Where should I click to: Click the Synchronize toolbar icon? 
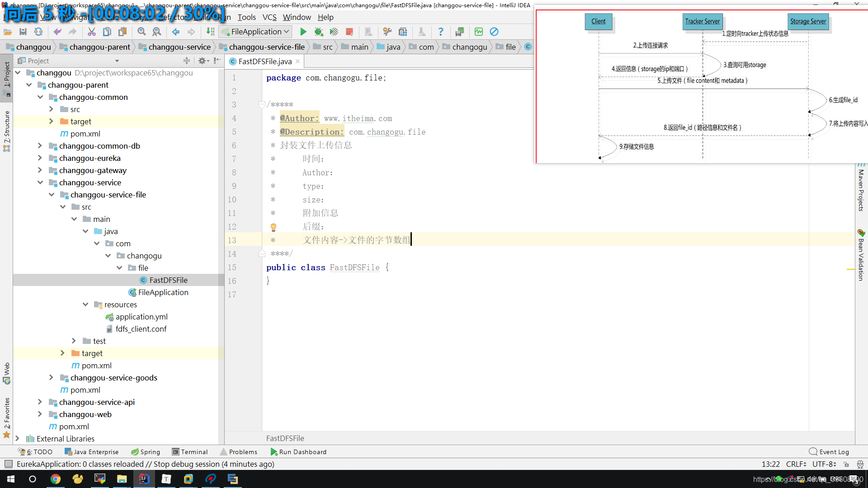pos(38,32)
